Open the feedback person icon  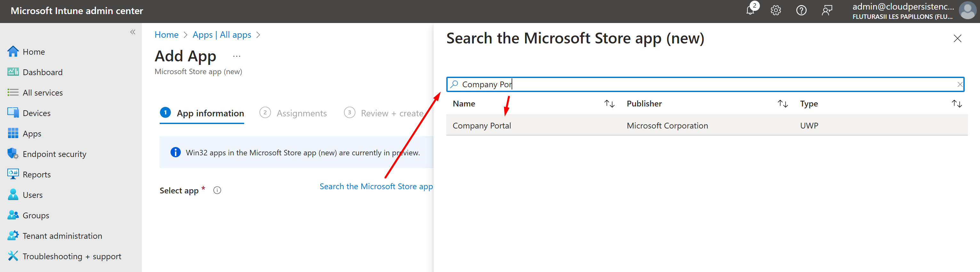(x=827, y=10)
